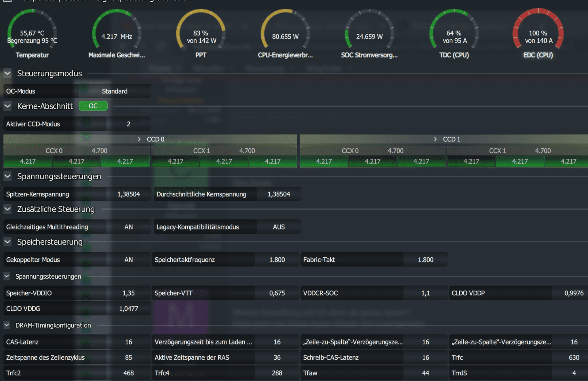The width and height of the screenshot is (588, 381).
Task: Click the Trfc2 value 468
Action: pyautogui.click(x=128, y=373)
